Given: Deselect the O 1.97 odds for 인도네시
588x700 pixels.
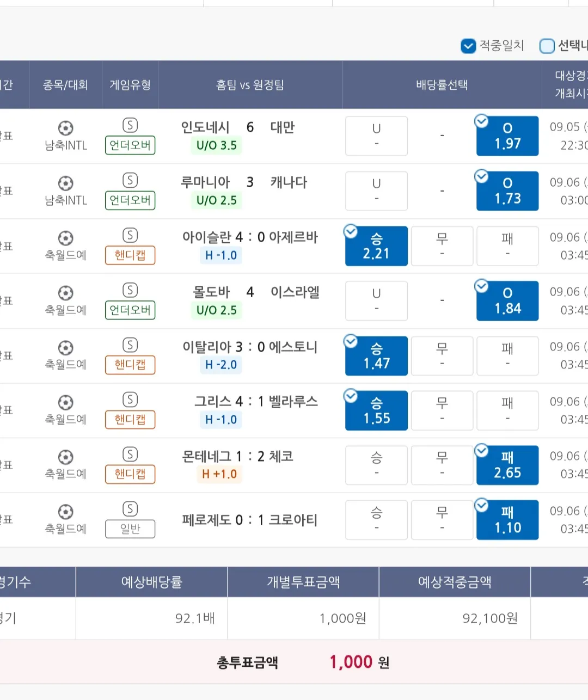Looking at the screenshot, I should 507,136.
